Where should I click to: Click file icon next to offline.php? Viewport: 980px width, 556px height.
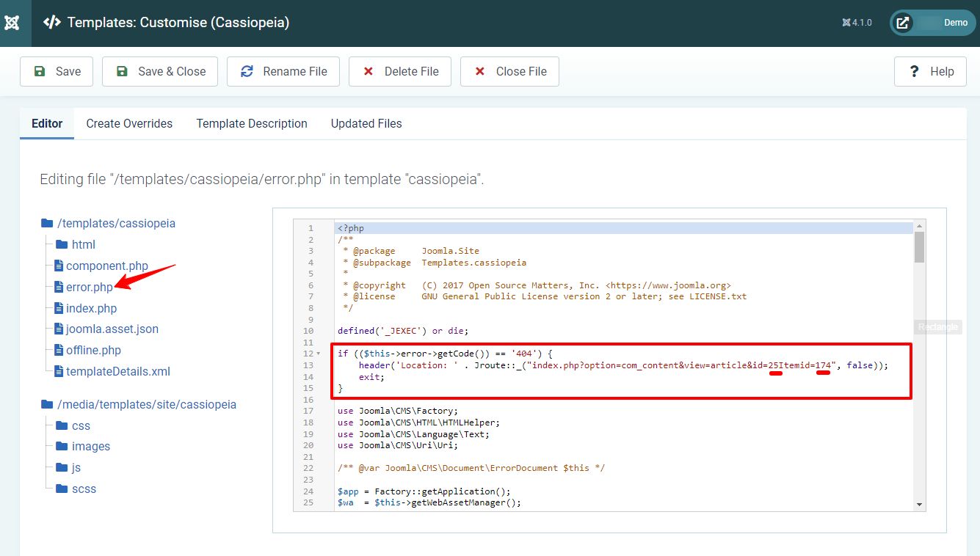tap(59, 350)
